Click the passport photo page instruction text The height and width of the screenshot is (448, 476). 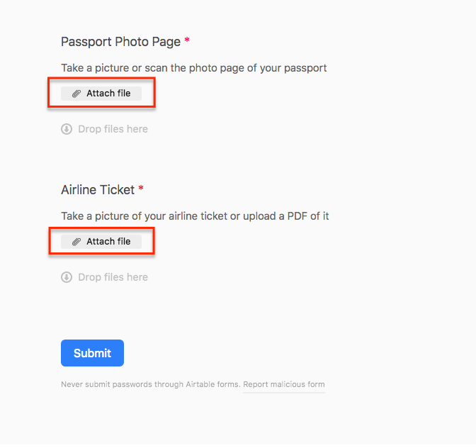coord(193,68)
